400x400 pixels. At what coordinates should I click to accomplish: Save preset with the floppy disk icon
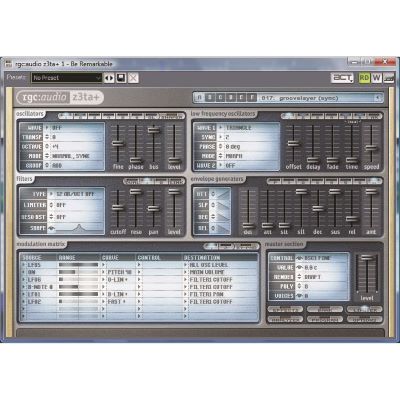pos(121,78)
